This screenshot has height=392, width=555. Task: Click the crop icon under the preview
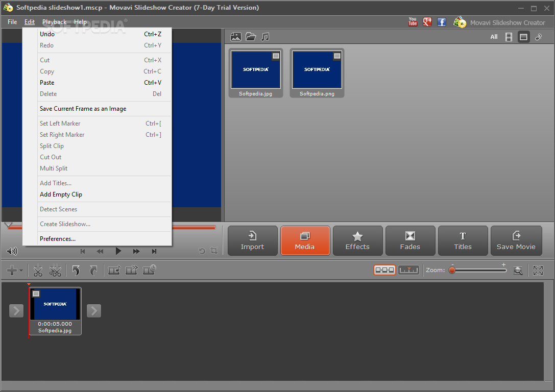[x=214, y=251]
